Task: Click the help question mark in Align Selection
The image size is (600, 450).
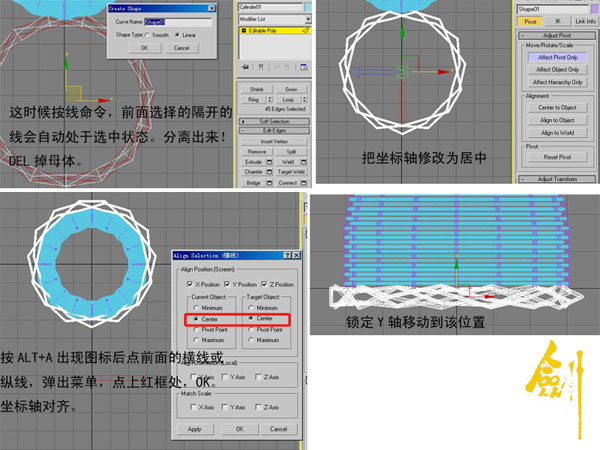Action: [287, 255]
